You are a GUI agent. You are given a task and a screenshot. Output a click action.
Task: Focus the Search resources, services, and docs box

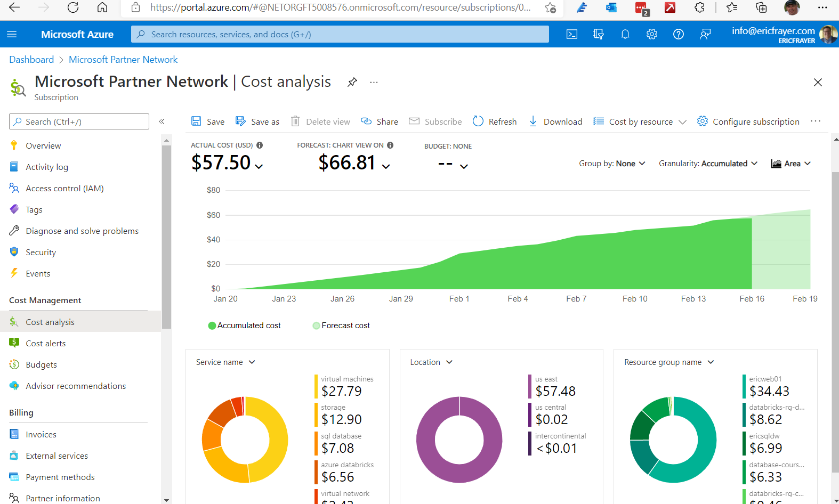tap(340, 34)
